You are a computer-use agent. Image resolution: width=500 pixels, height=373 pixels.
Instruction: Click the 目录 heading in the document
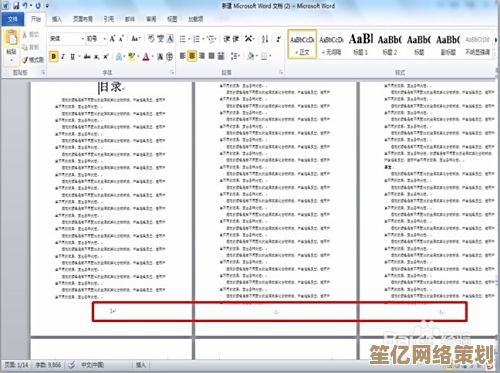pyautogui.click(x=111, y=87)
